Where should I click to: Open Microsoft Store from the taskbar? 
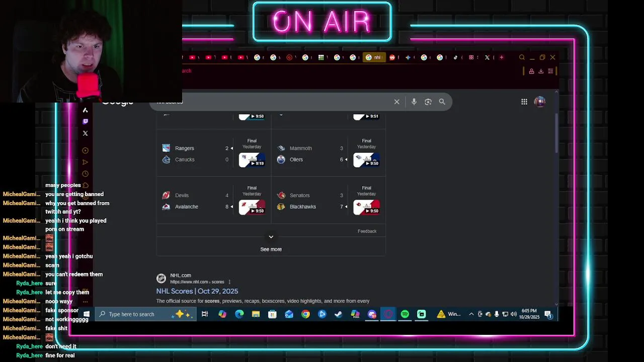click(272, 314)
